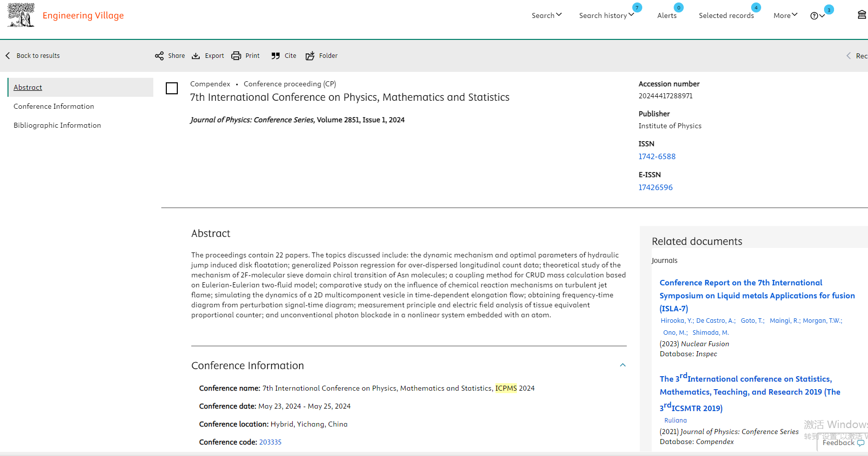868x456 pixels.
Task: Click the Cite quotation icon
Action: [276, 56]
